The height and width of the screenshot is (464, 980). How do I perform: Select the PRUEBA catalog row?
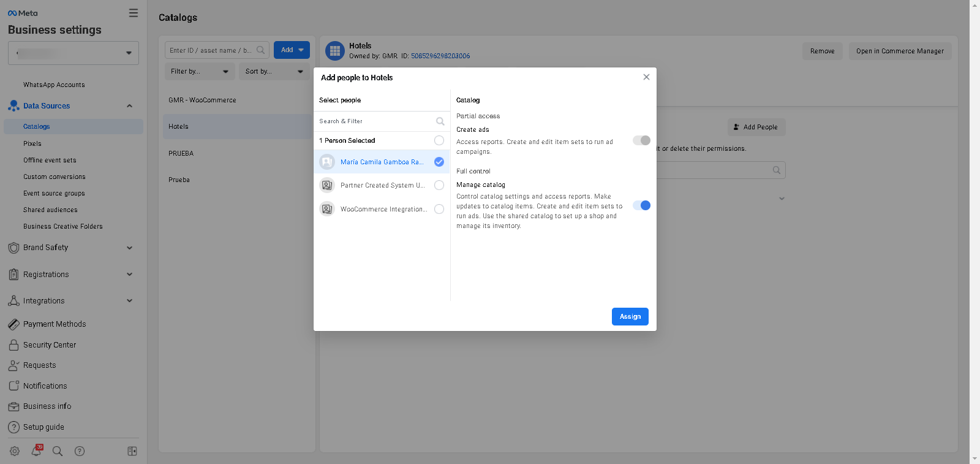(237, 153)
